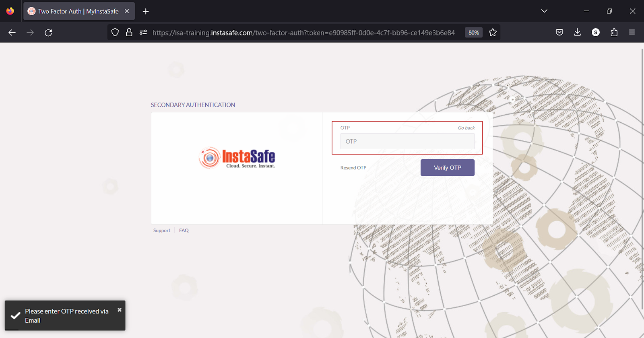This screenshot has width=644, height=338.
Task: Click the Firefox View icon
Action: pos(10,11)
